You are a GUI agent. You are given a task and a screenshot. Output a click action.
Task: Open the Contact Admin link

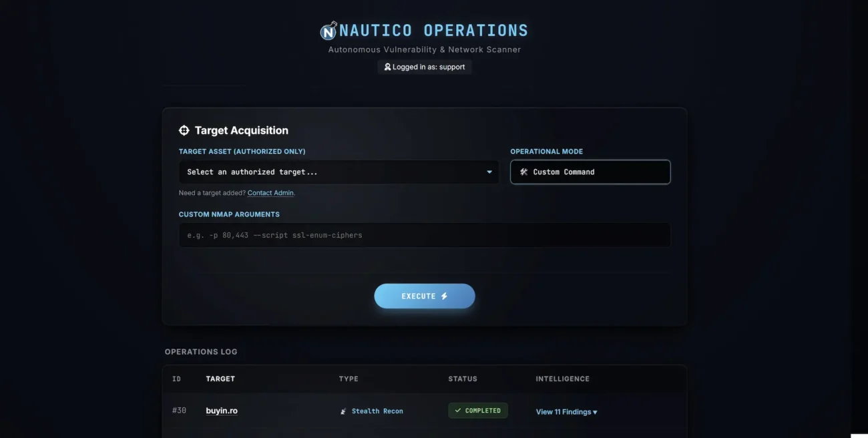[270, 192]
